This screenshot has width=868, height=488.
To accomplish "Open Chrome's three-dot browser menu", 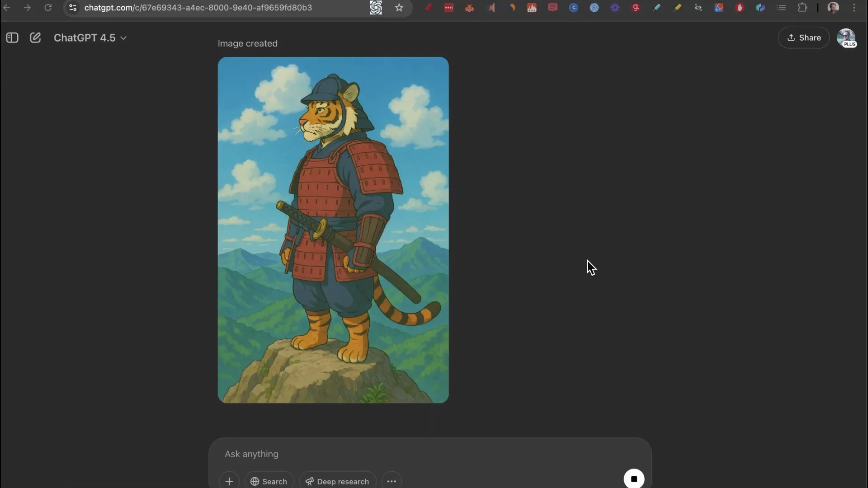I will click(x=854, y=8).
